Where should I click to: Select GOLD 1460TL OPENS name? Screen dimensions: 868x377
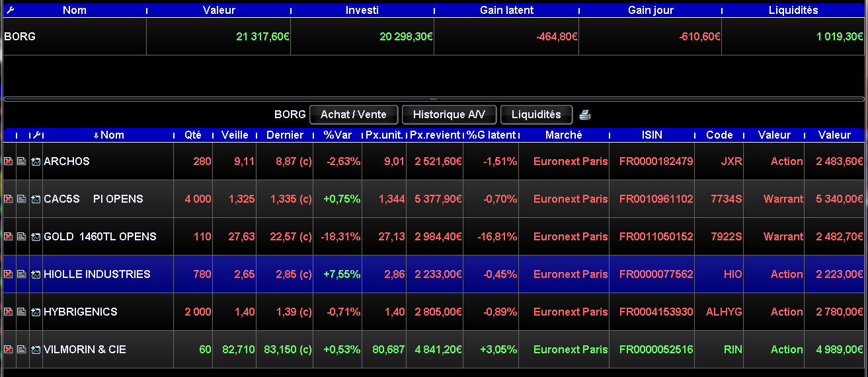[x=100, y=237]
